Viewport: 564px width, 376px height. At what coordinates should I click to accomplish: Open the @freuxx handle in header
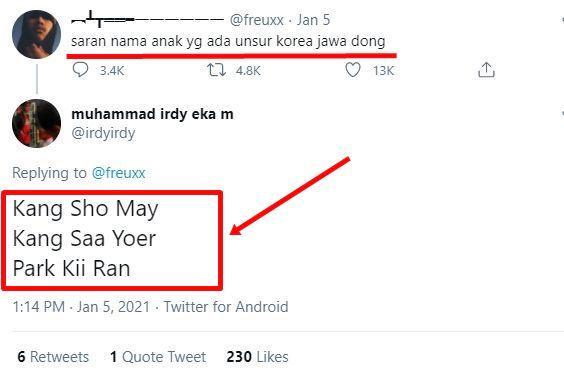point(256,20)
